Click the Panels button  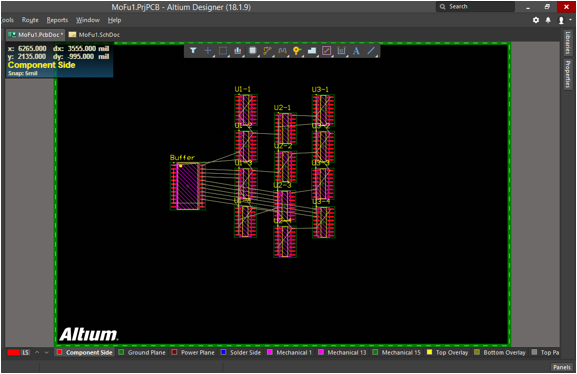click(562, 367)
